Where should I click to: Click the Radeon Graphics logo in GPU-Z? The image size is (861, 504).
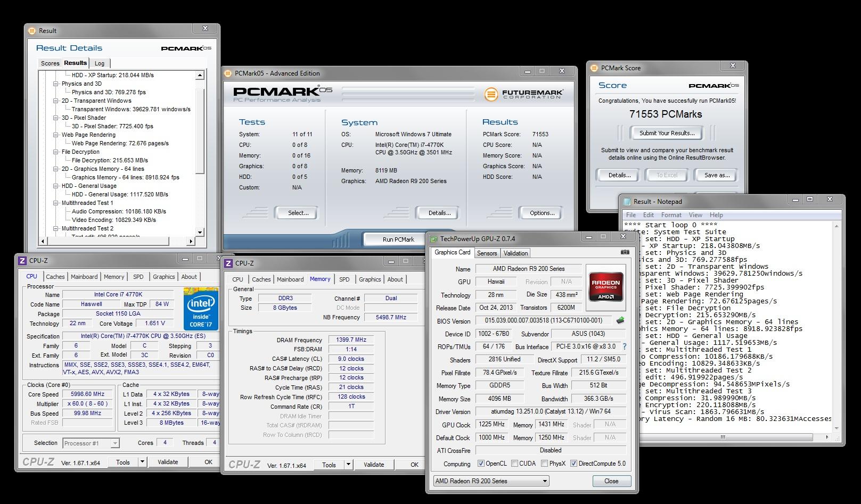[x=605, y=288]
